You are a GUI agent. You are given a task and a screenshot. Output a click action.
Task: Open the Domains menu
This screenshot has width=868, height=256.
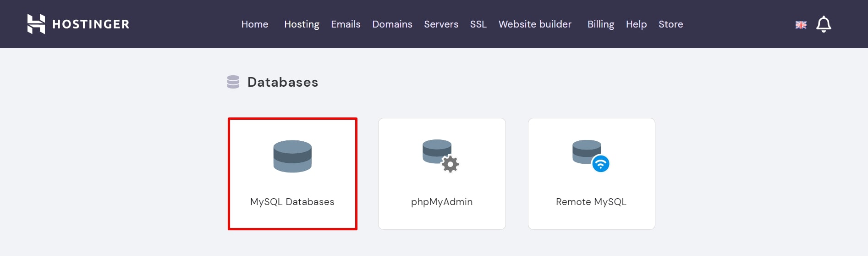pyautogui.click(x=392, y=24)
